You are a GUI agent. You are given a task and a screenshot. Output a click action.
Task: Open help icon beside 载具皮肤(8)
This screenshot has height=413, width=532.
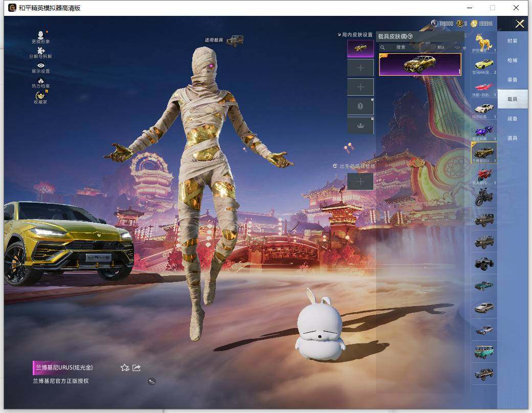tap(410, 36)
